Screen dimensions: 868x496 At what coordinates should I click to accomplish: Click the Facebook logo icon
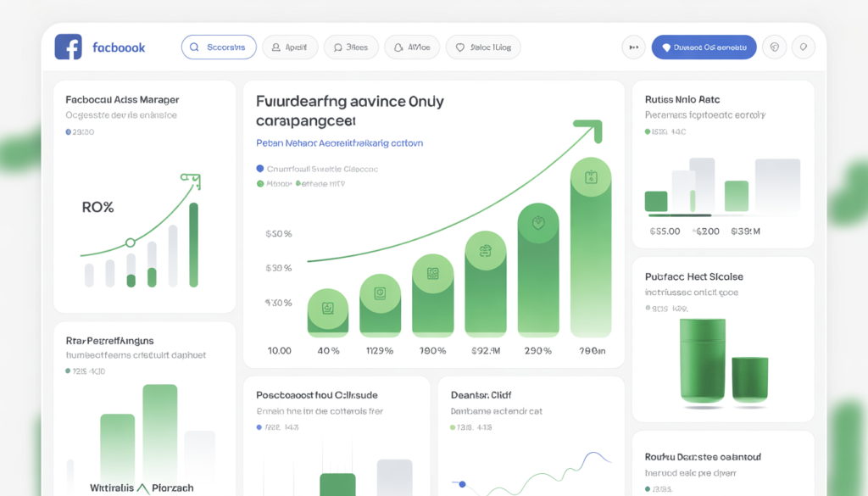68,47
